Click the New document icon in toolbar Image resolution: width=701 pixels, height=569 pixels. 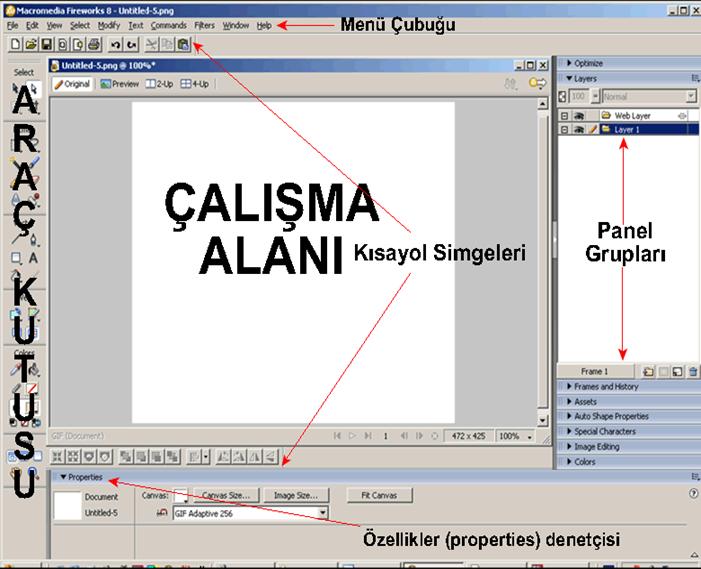(x=15, y=44)
